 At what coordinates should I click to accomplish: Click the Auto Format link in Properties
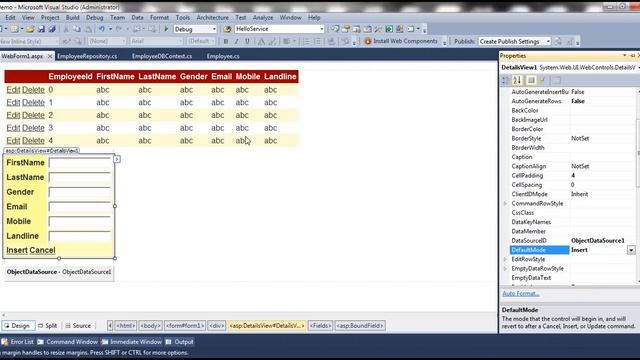(x=521, y=293)
